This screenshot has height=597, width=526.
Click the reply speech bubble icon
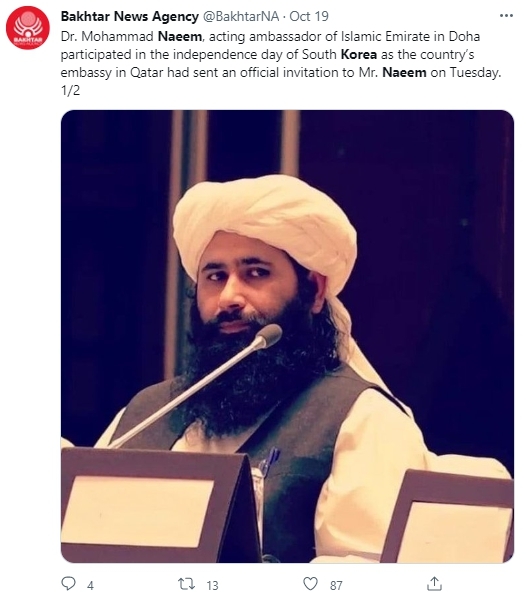pyautogui.click(x=69, y=583)
